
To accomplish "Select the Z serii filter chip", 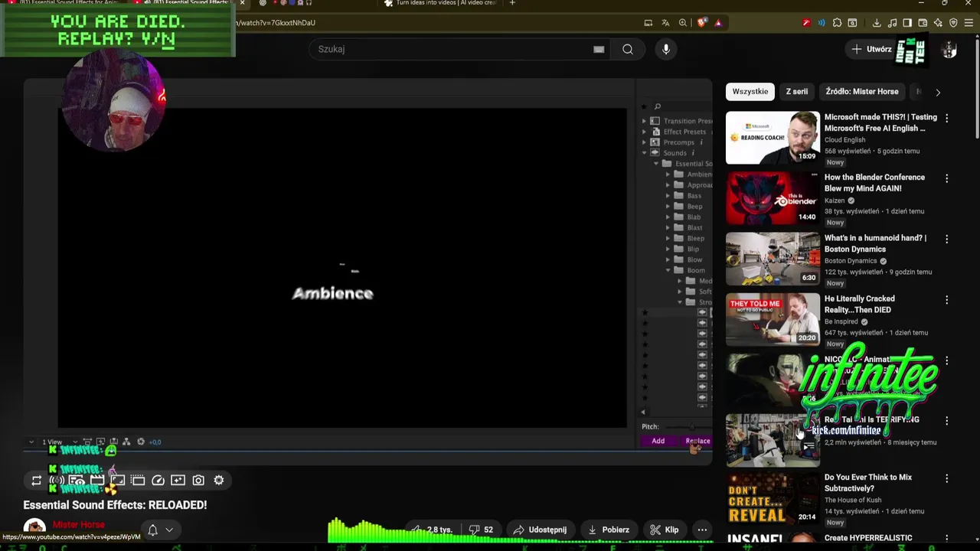I will tap(796, 91).
